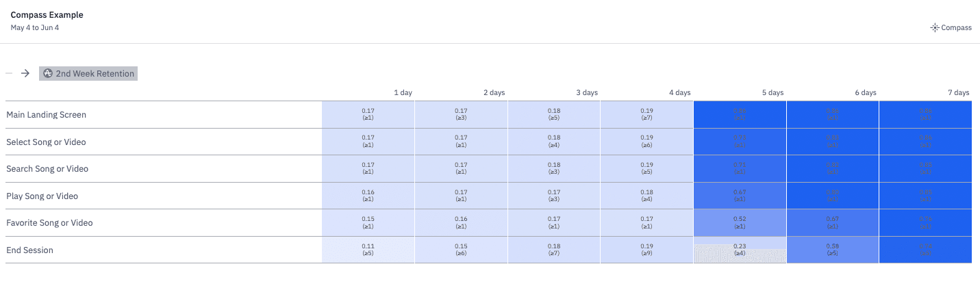Click End Session 6 days cell showing 0.58
This screenshot has height=288, width=980.
832,250
